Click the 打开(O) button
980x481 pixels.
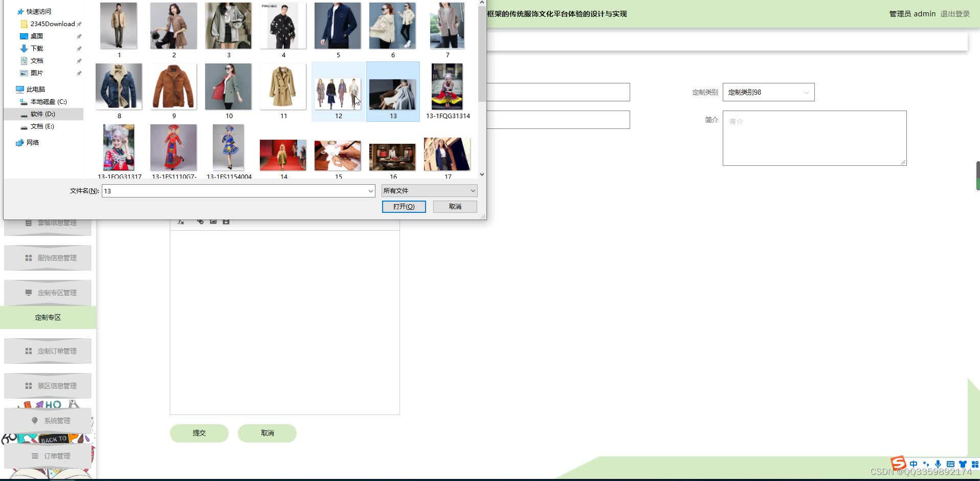tap(404, 206)
